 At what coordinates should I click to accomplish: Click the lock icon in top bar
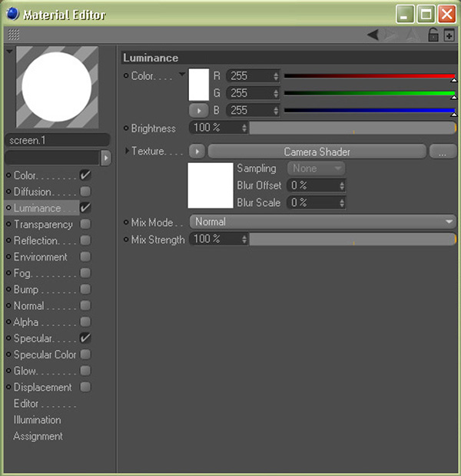(433, 35)
